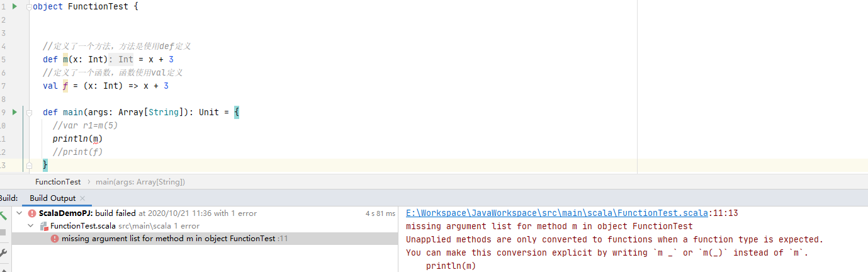Collapse the FunctionTest.scala error node
This screenshot has width=868, height=272.
tap(30, 226)
